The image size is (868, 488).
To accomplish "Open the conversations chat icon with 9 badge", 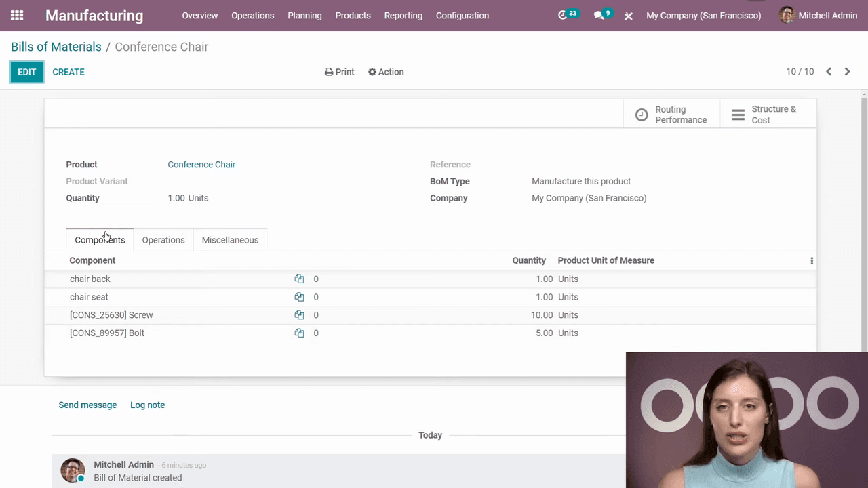I will pos(599,15).
